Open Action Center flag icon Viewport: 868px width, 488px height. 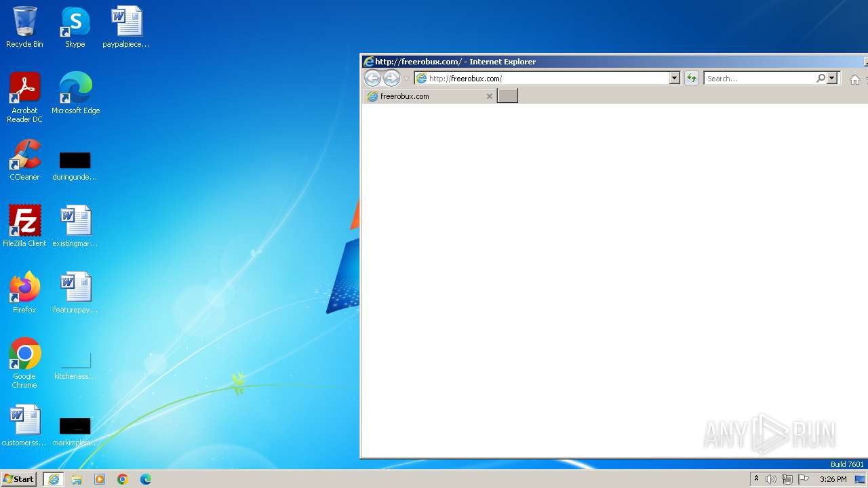[804, 479]
